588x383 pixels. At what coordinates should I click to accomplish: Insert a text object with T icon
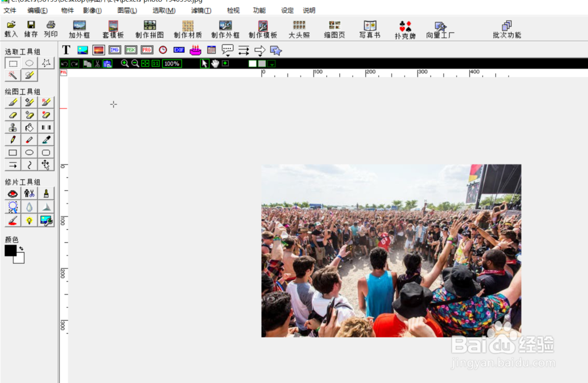coord(66,50)
